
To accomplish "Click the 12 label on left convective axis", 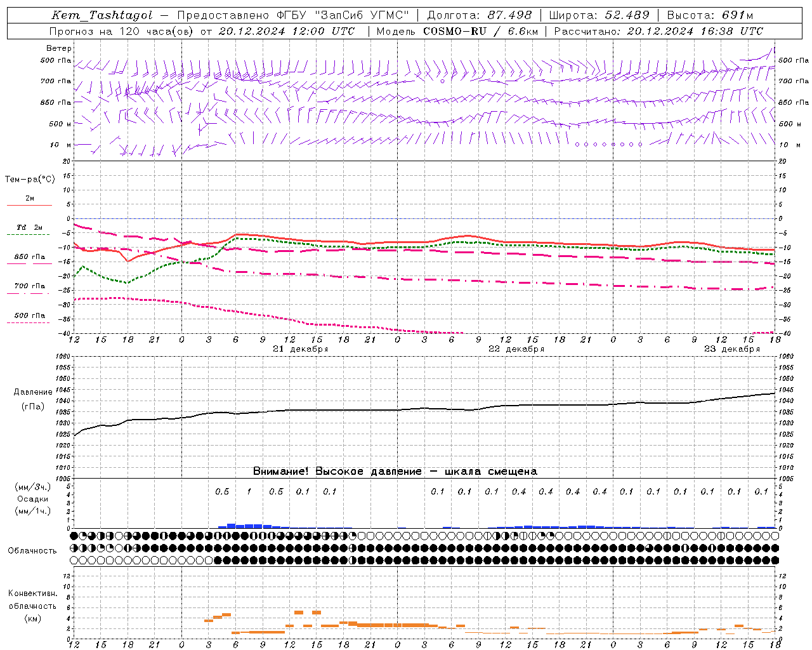I will (67, 576).
